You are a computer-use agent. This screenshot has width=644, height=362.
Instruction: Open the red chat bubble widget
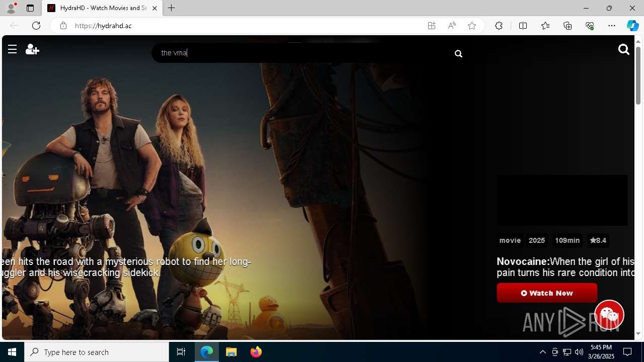coord(609,315)
